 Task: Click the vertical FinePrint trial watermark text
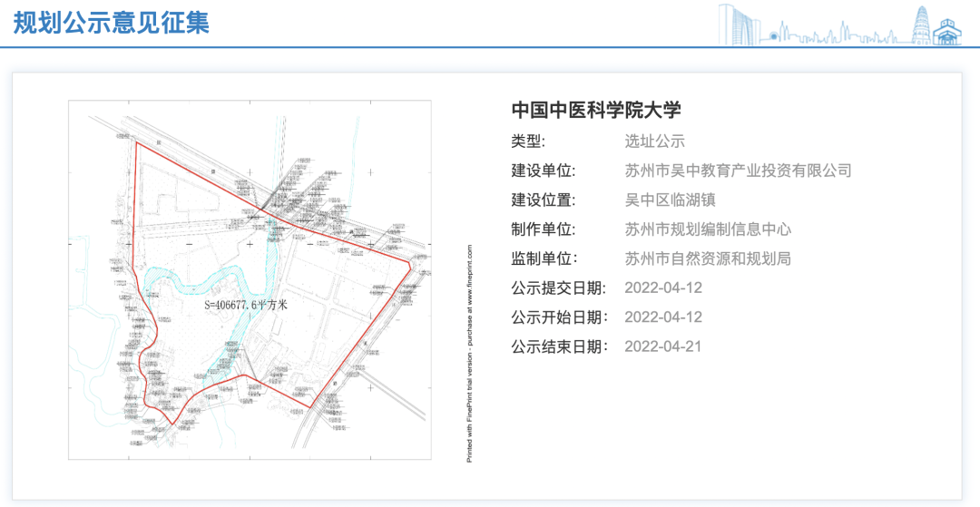coord(469,354)
